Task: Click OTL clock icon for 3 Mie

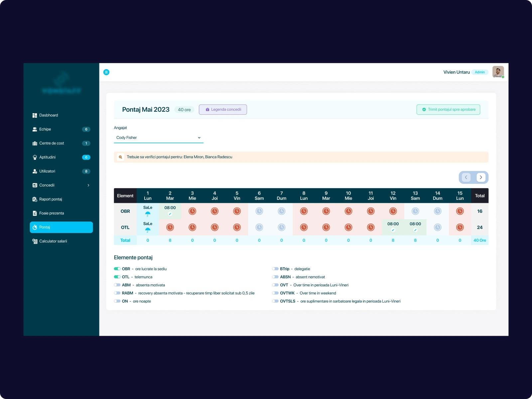Action: tap(192, 227)
